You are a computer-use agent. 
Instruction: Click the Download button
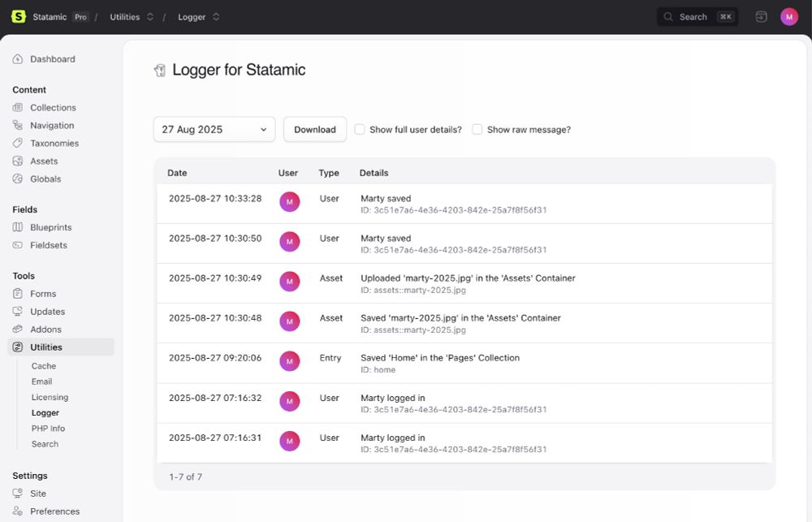(315, 129)
